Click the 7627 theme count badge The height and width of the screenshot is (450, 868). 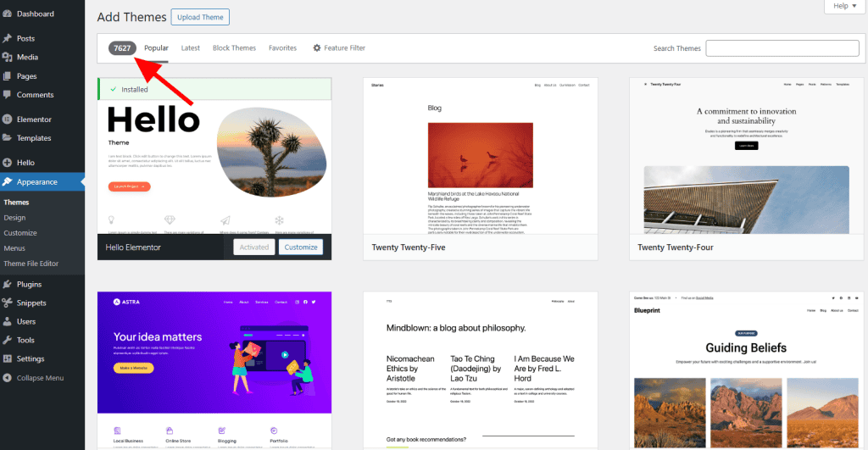point(122,48)
